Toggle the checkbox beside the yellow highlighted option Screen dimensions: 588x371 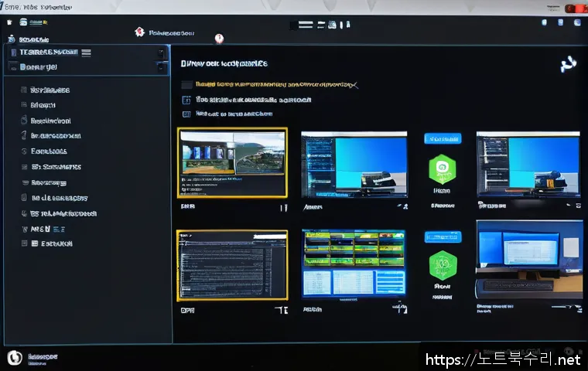(186, 85)
